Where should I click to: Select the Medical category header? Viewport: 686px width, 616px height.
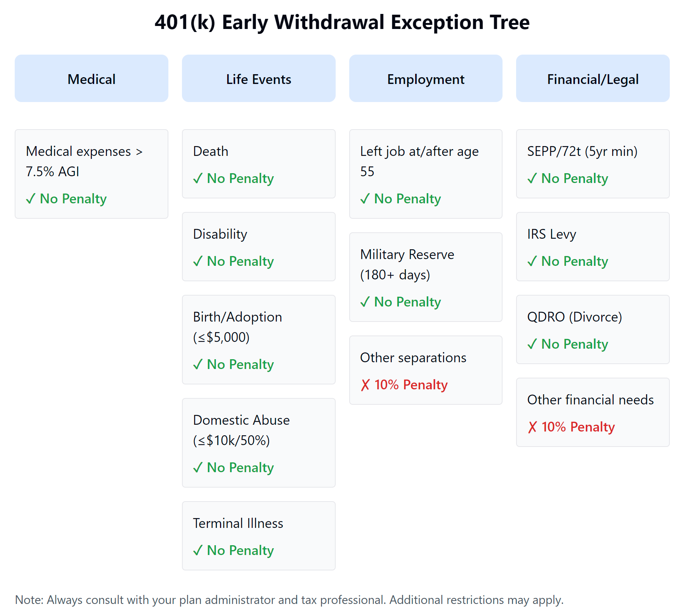point(92,79)
